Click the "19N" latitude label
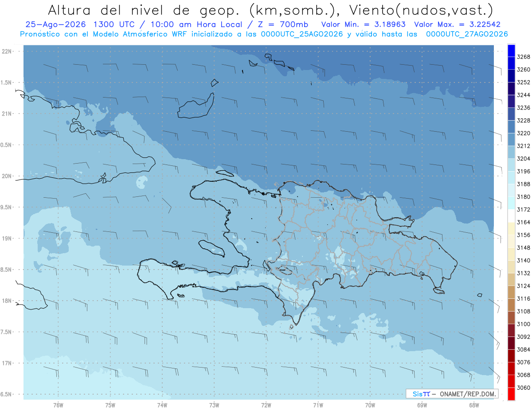Screen dimensions: 532x411 7,239
